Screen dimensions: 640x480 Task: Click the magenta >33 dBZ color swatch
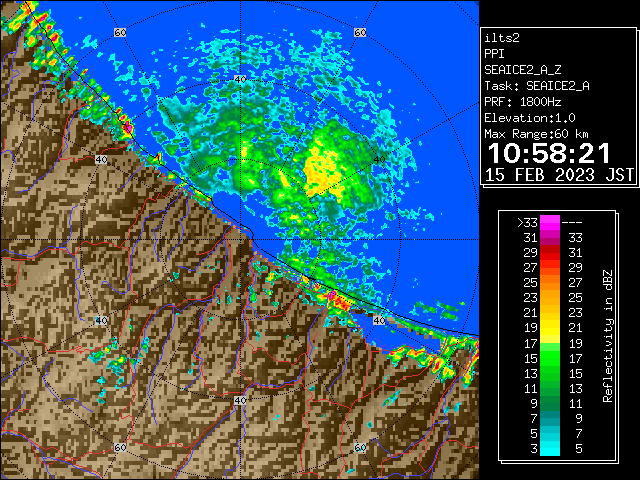pos(550,222)
